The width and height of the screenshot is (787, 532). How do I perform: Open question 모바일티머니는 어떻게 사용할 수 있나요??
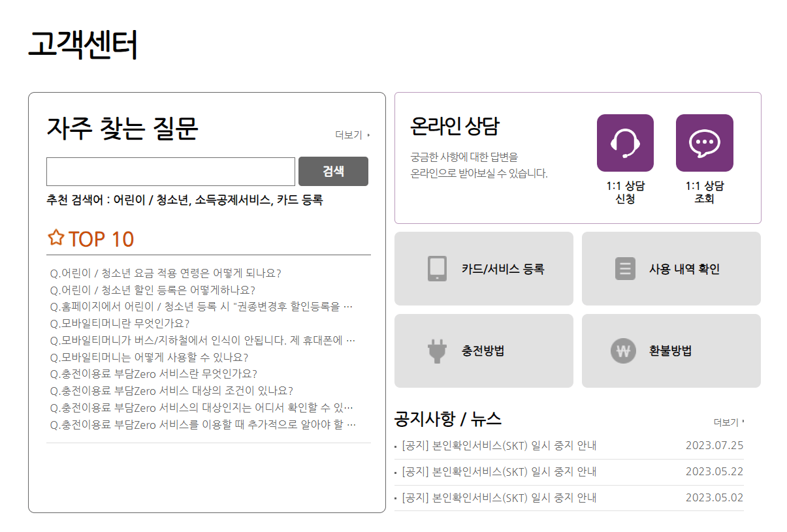149,358
